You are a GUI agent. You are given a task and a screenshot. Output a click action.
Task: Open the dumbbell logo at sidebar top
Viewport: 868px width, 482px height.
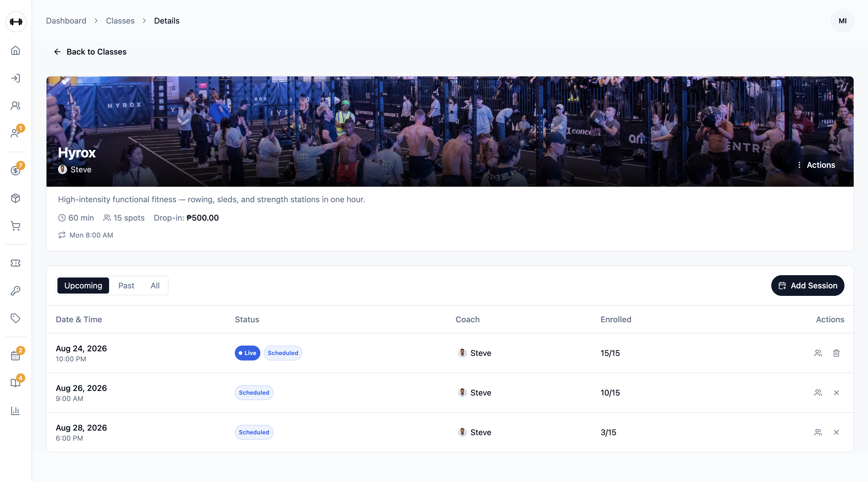point(16,22)
